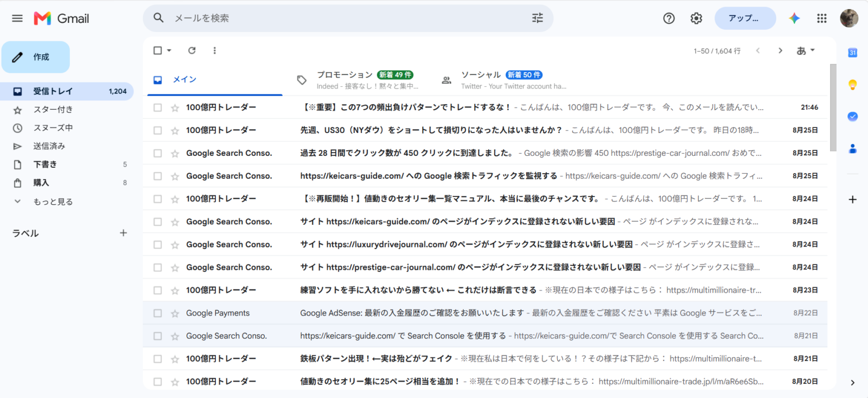The image size is (868, 398).
Task: Compose a new email with 作成
Action: click(x=36, y=57)
